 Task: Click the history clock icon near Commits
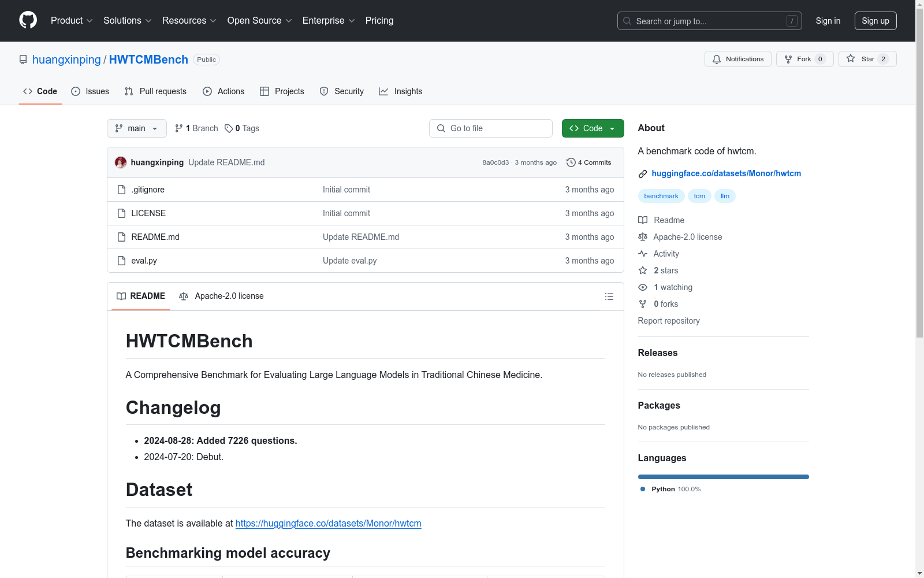coord(571,162)
